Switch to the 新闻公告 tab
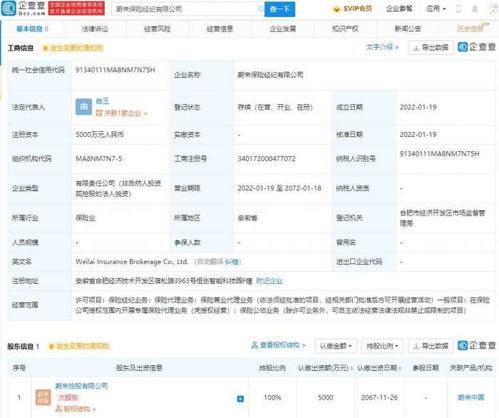The image size is (499, 418). click(408, 29)
